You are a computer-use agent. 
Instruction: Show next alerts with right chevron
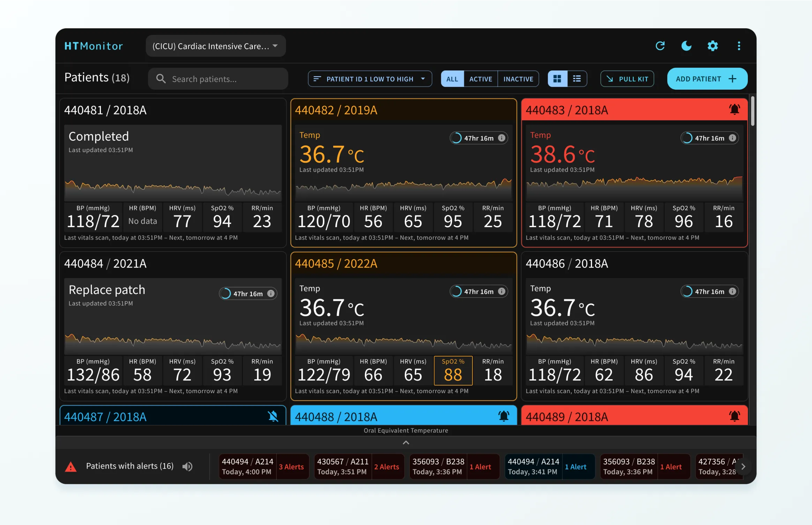(743, 466)
